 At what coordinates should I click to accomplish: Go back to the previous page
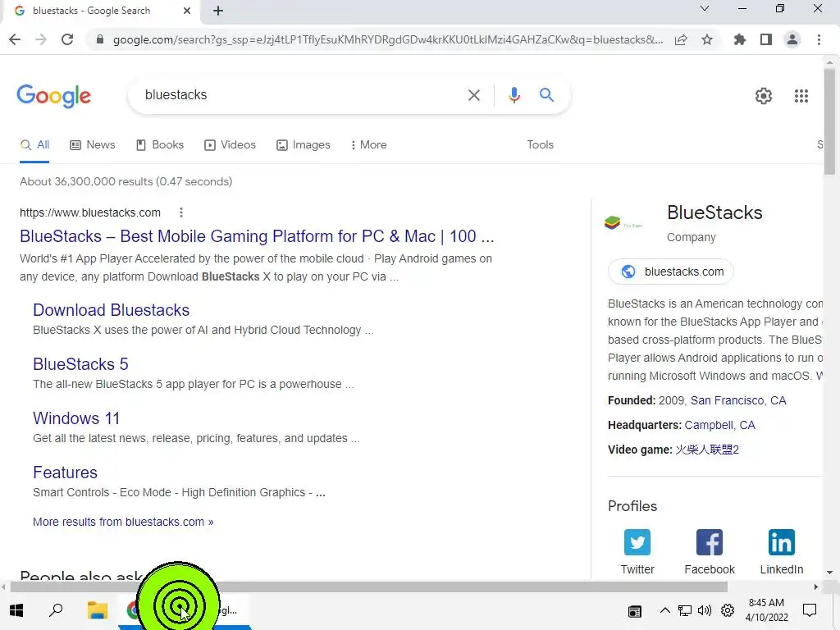tap(15, 39)
